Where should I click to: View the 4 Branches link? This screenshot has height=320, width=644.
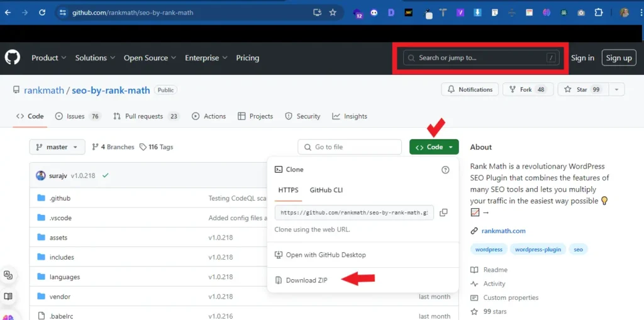pyautogui.click(x=113, y=147)
